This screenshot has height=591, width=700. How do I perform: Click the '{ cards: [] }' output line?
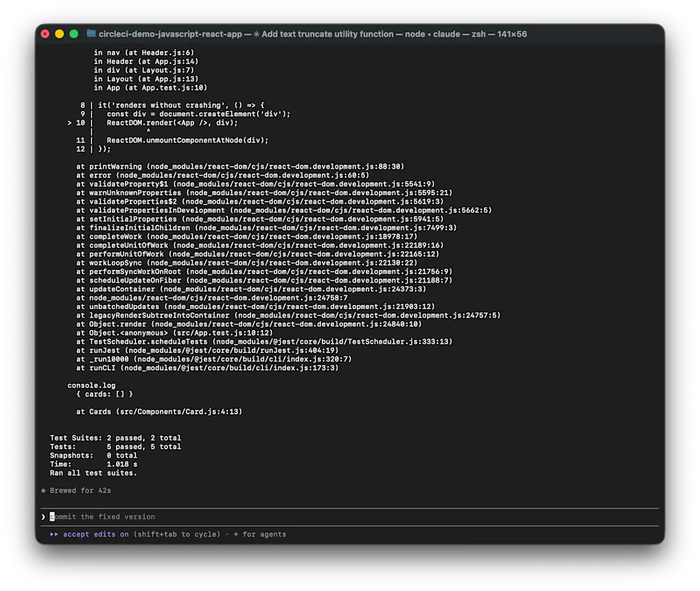pyautogui.click(x=105, y=394)
